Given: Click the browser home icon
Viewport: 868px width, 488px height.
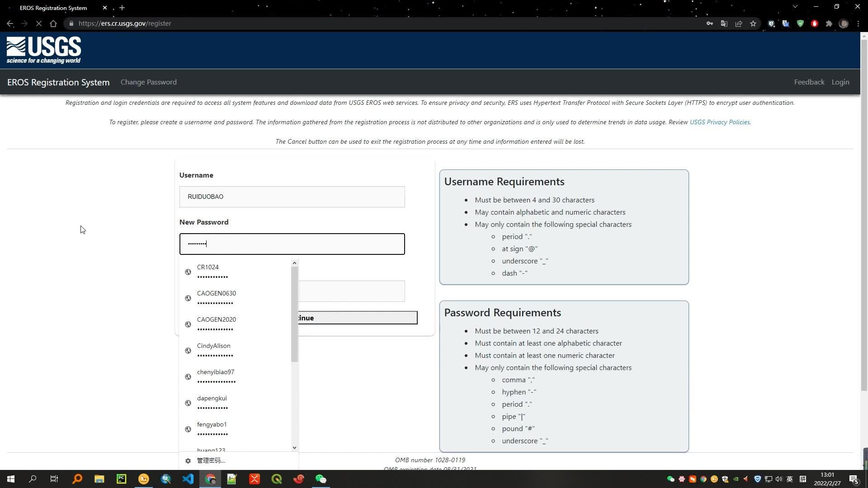Looking at the screenshot, I should click(53, 23).
